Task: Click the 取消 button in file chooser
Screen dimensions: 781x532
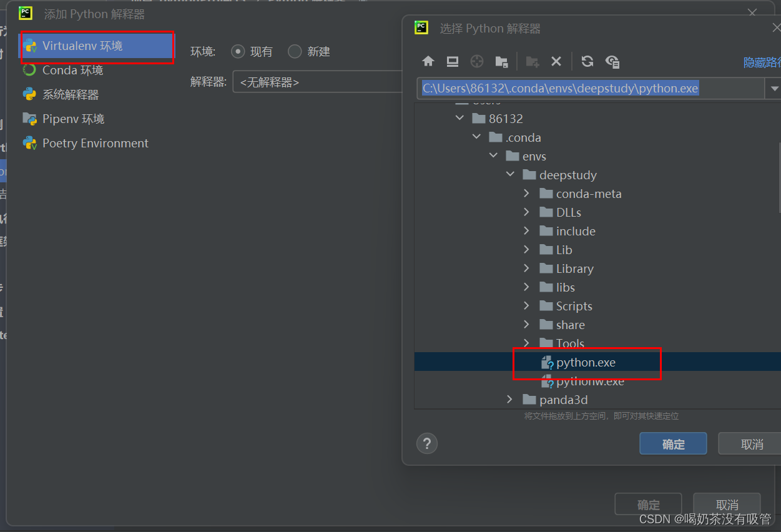Action: 752,443
